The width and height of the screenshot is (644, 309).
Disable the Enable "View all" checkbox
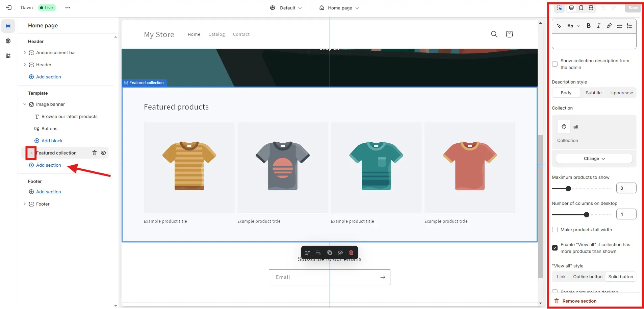pyautogui.click(x=555, y=248)
